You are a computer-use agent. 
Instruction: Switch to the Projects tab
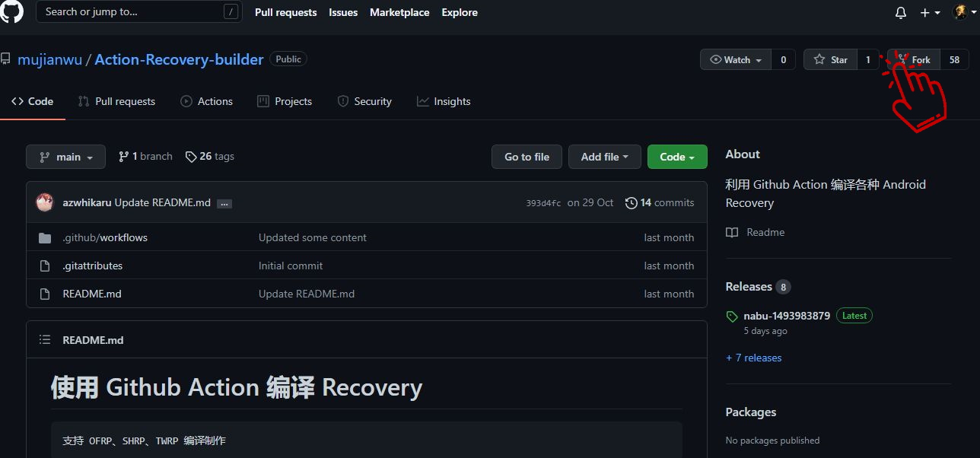point(285,101)
